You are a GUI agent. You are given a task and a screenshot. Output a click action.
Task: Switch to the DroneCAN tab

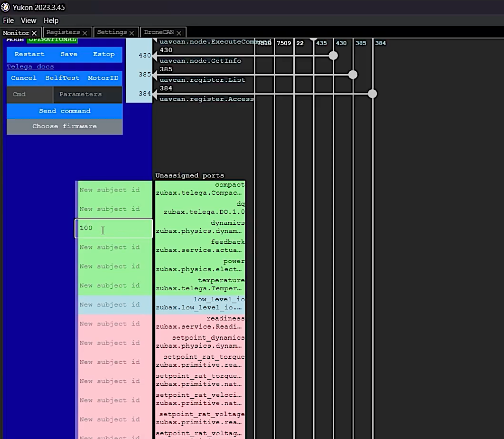(159, 32)
